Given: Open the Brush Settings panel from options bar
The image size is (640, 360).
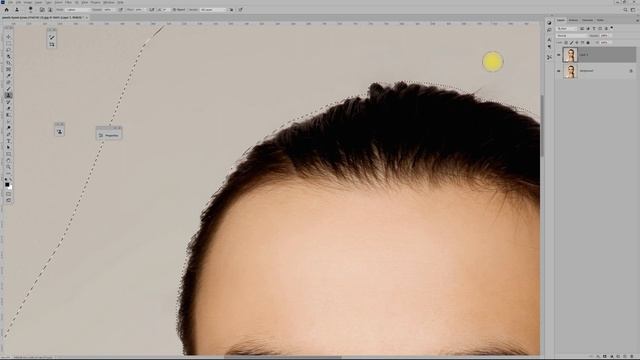Looking at the screenshot, I should click(x=42, y=10).
